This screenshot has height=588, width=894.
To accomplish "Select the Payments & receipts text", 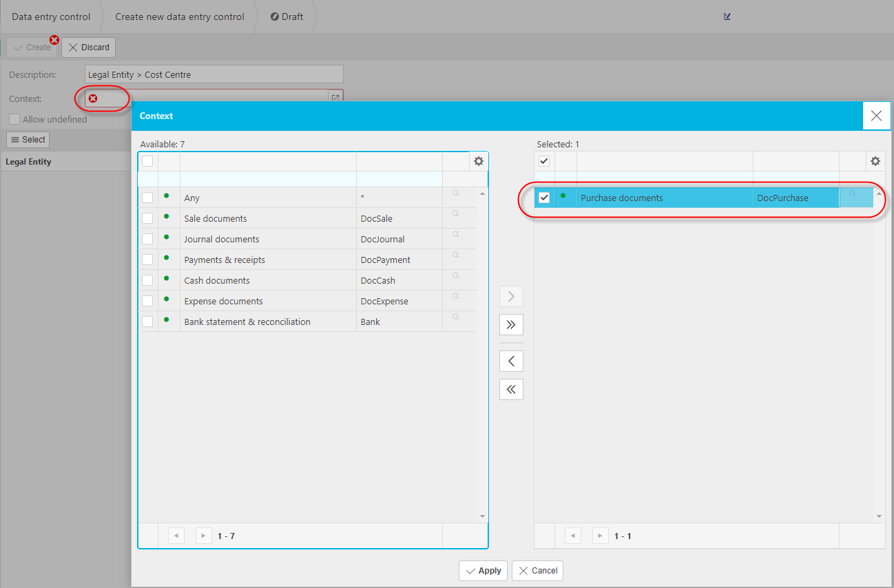I will (225, 260).
